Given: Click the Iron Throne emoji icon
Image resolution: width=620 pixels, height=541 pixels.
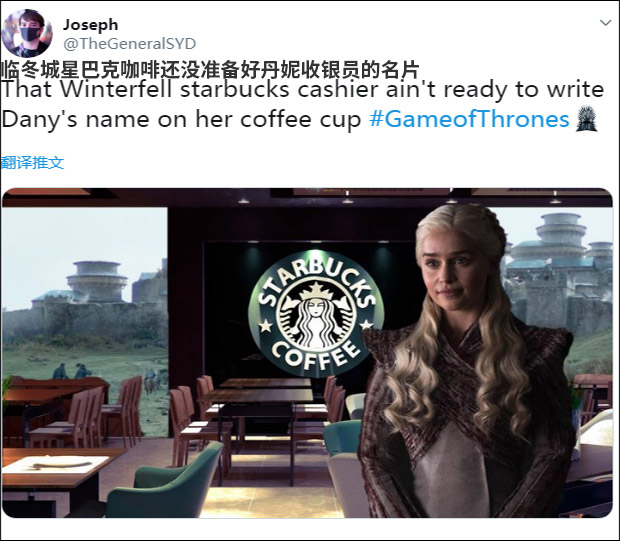Looking at the screenshot, I should tap(586, 118).
